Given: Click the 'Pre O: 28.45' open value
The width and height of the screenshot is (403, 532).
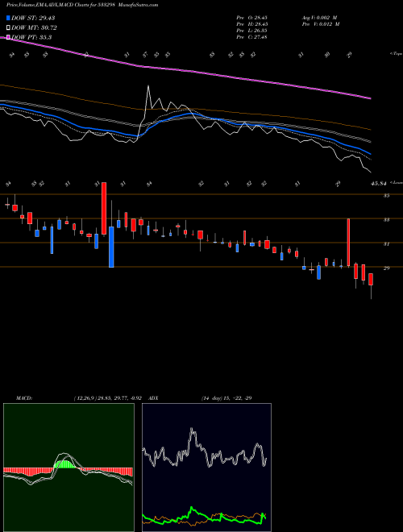Looking at the screenshot, I should [x=252, y=18].
